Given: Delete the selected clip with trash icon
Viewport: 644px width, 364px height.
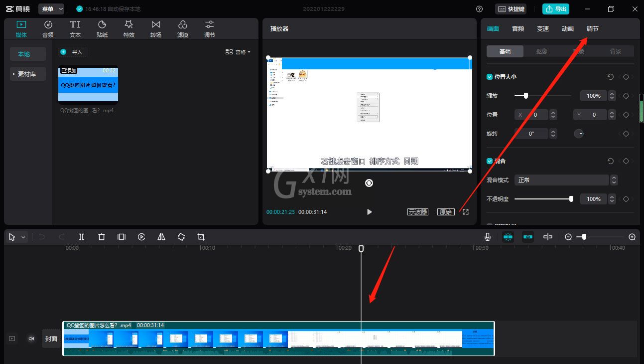Looking at the screenshot, I should (x=102, y=237).
